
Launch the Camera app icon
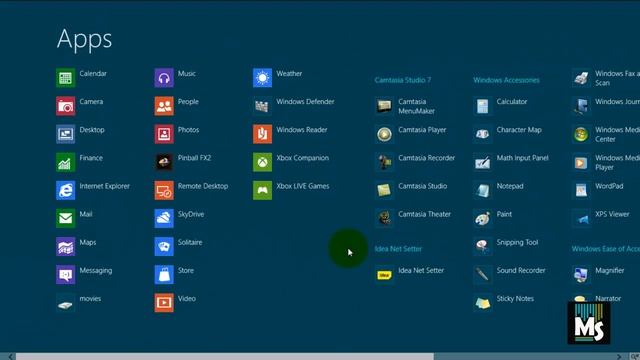pos(65,106)
